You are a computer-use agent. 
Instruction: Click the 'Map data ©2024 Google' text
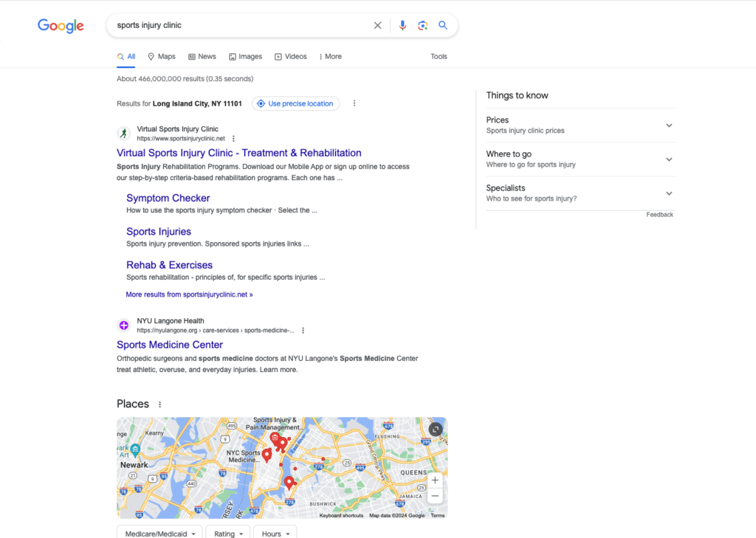pos(396,515)
